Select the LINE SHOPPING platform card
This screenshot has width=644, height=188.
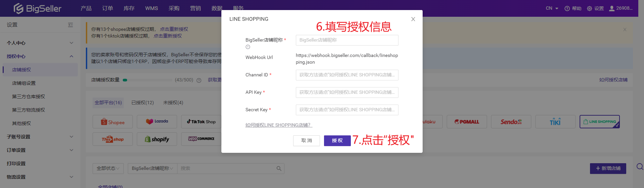tap(600, 122)
